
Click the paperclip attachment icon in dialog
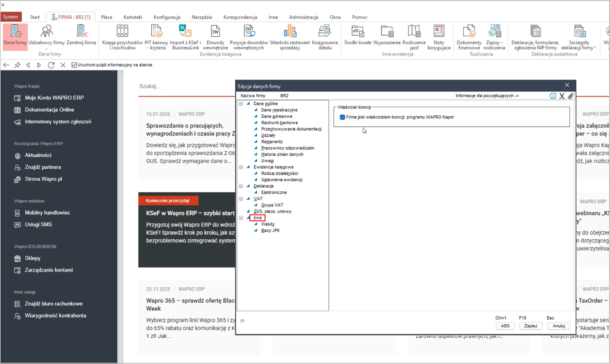571,96
